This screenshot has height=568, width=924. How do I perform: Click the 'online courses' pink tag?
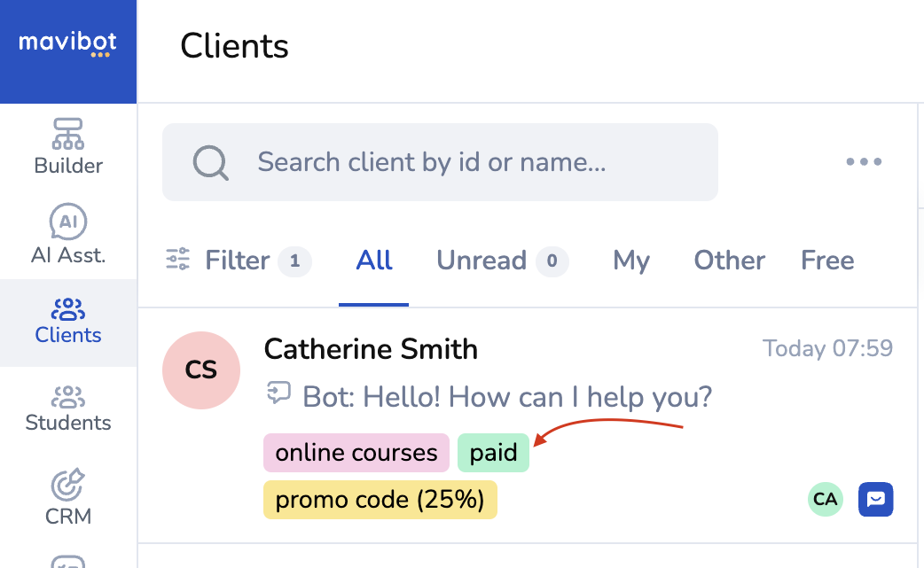[x=356, y=454]
